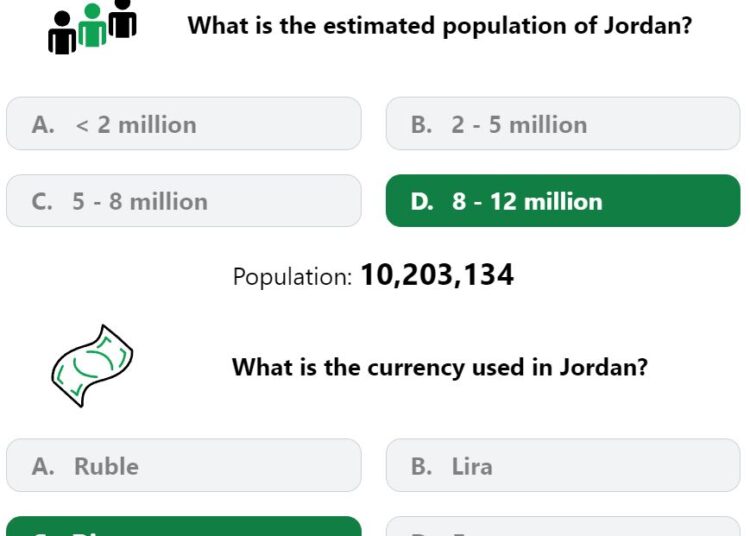Choose the 2 - 5 million option

(563, 124)
